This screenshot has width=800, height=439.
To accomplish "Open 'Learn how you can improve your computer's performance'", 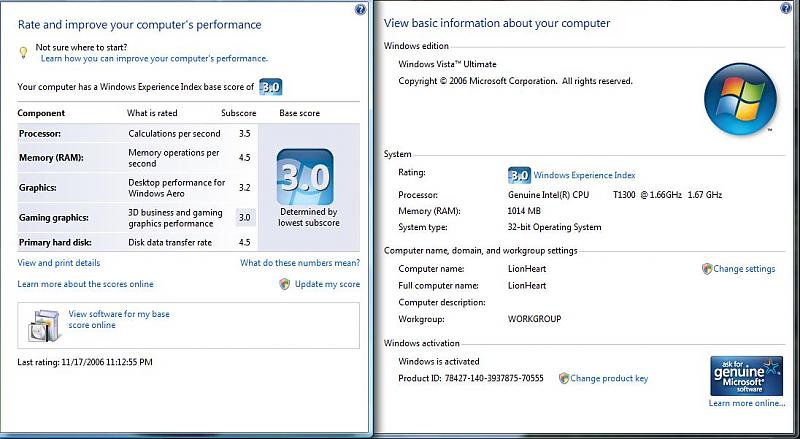I will point(154,59).
